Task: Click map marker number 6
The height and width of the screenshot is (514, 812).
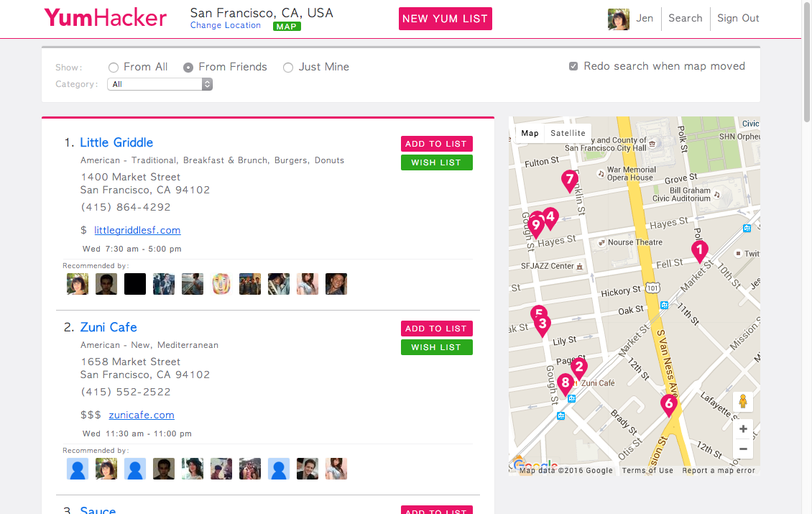Action: click(x=669, y=405)
